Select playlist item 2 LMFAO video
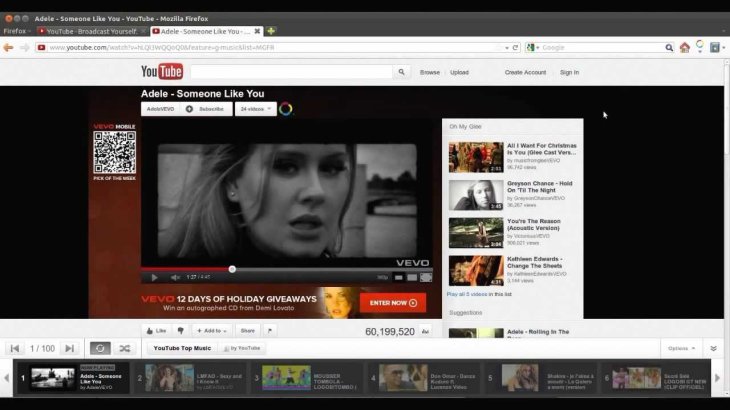 point(190,378)
